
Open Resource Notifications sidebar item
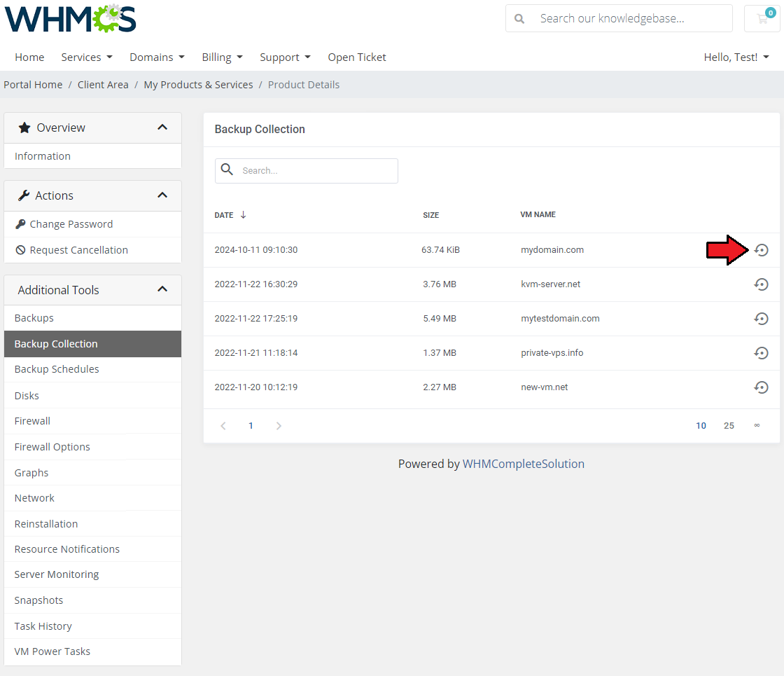[92, 549]
